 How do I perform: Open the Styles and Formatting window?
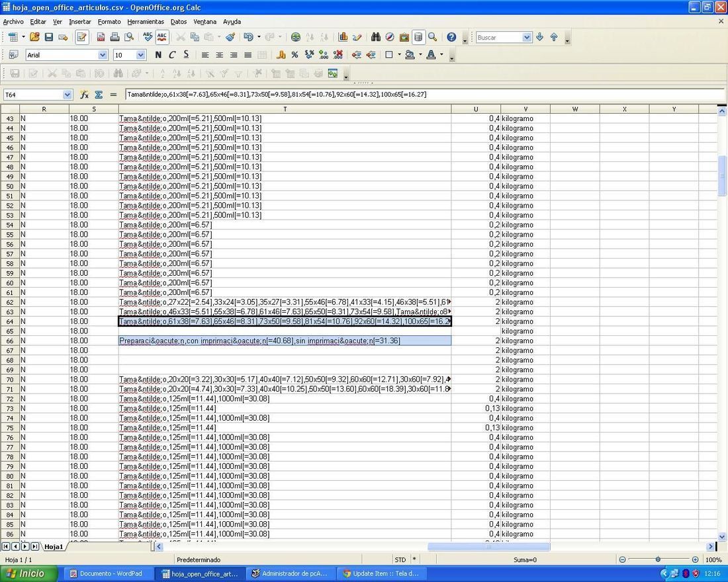point(13,55)
